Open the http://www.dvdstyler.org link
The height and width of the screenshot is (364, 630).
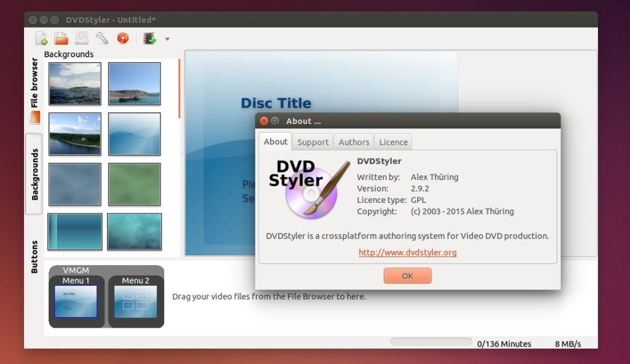click(x=407, y=252)
